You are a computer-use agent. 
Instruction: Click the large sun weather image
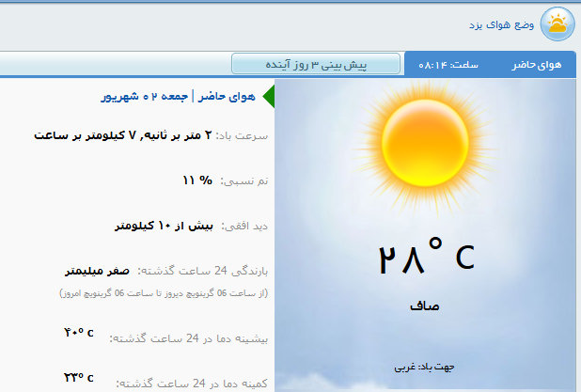click(x=425, y=144)
